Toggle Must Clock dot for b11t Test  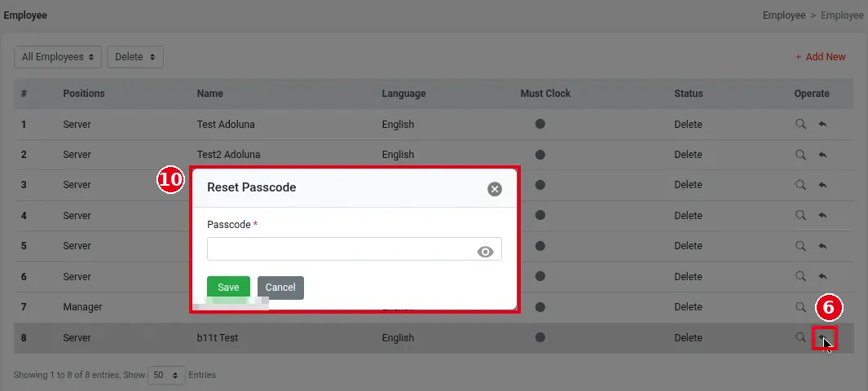[x=540, y=336]
